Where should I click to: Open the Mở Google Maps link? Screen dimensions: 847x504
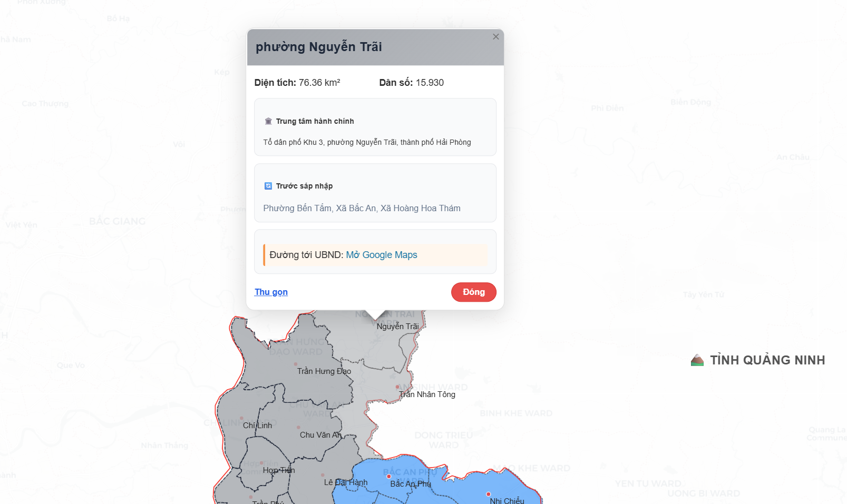coord(382,255)
